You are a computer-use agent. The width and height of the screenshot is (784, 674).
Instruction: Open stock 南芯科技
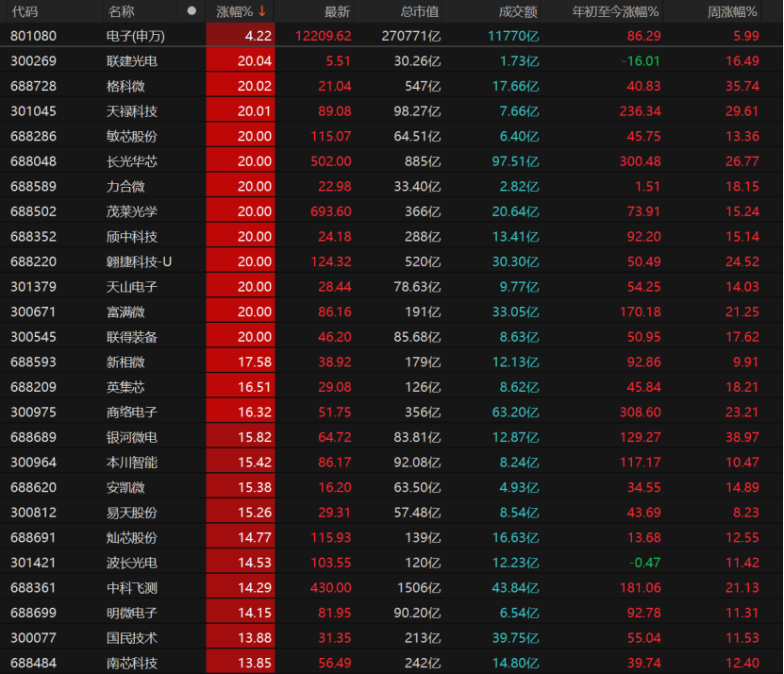coord(132,663)
